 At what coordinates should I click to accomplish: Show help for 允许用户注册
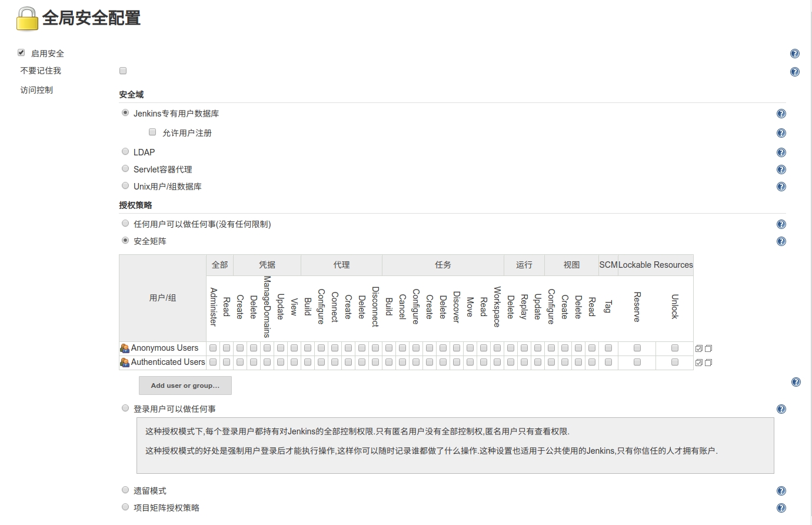pyautogui.click(x=781, y=133)
